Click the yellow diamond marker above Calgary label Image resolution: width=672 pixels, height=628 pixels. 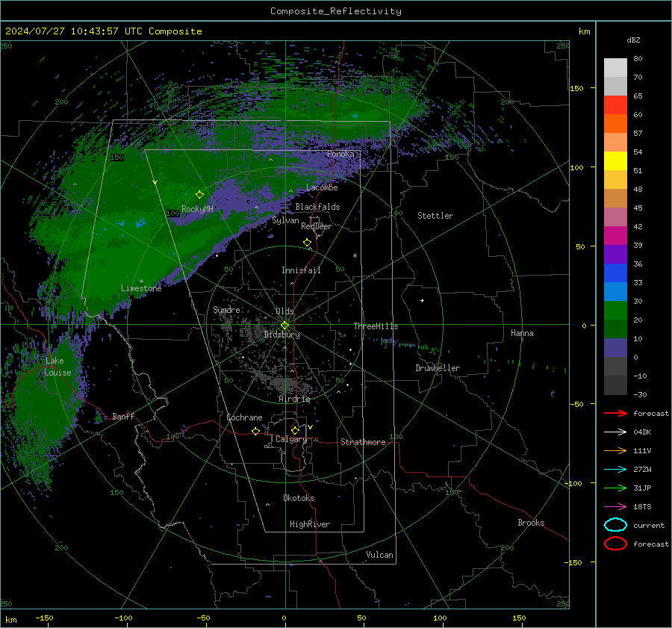point(295,430)
